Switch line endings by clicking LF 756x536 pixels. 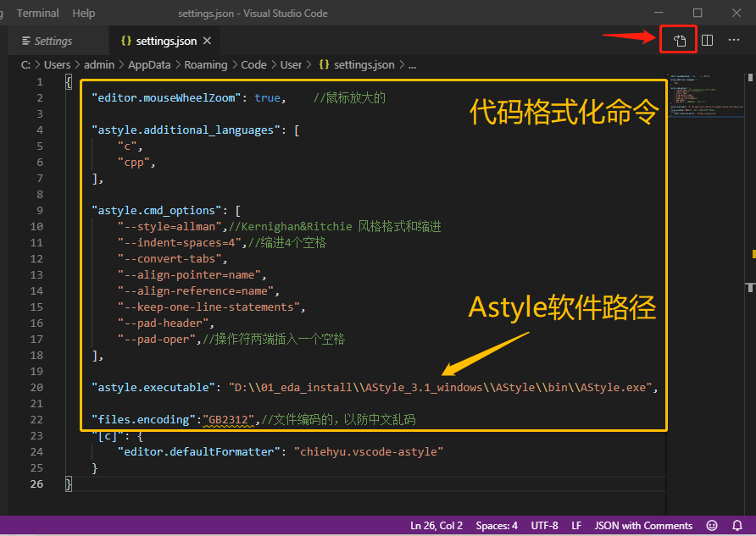tap(576, 525)
